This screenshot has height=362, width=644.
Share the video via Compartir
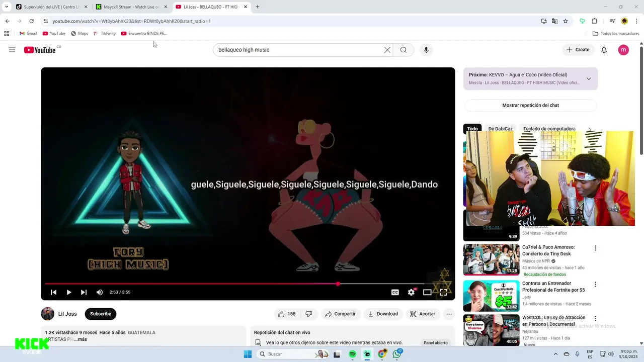[341, 314]
